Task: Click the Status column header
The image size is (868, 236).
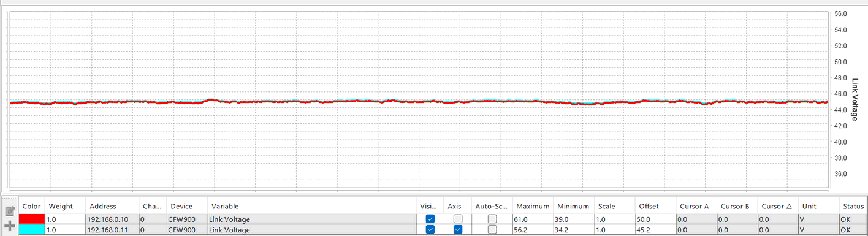Action: coord(853,206)
